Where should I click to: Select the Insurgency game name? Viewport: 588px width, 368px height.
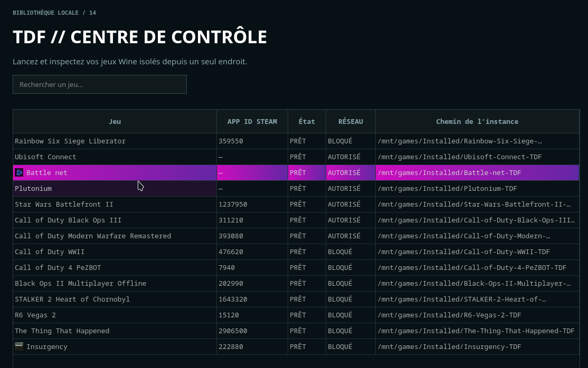click(46, 346)
